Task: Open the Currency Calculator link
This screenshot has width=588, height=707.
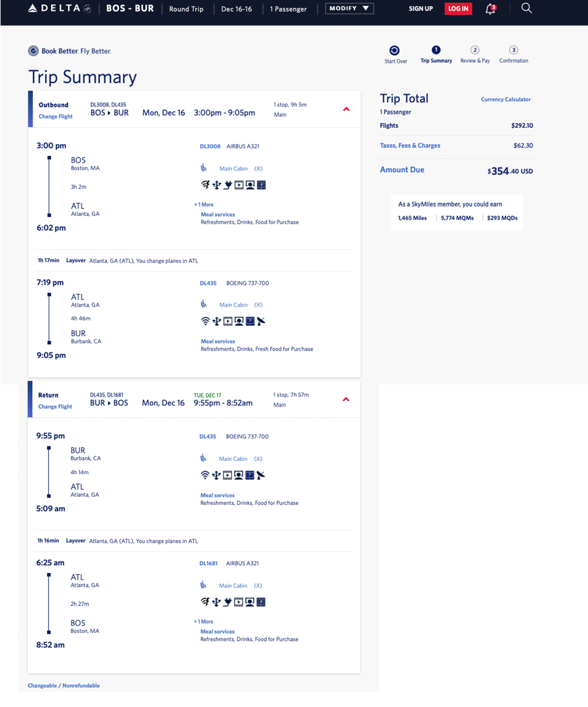Action: 506,99
